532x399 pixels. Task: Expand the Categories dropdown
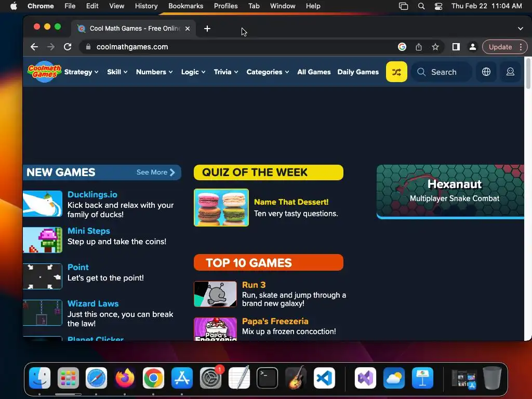tap(268, 72)
